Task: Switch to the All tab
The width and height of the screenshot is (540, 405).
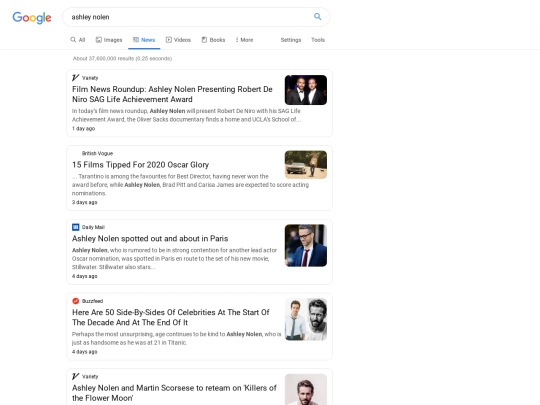Action: 78,40
